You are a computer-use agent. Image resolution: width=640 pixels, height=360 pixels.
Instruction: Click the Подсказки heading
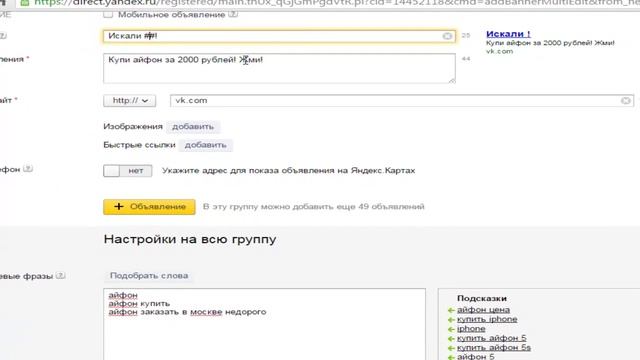pyautogui.click(x=482, y=298)
